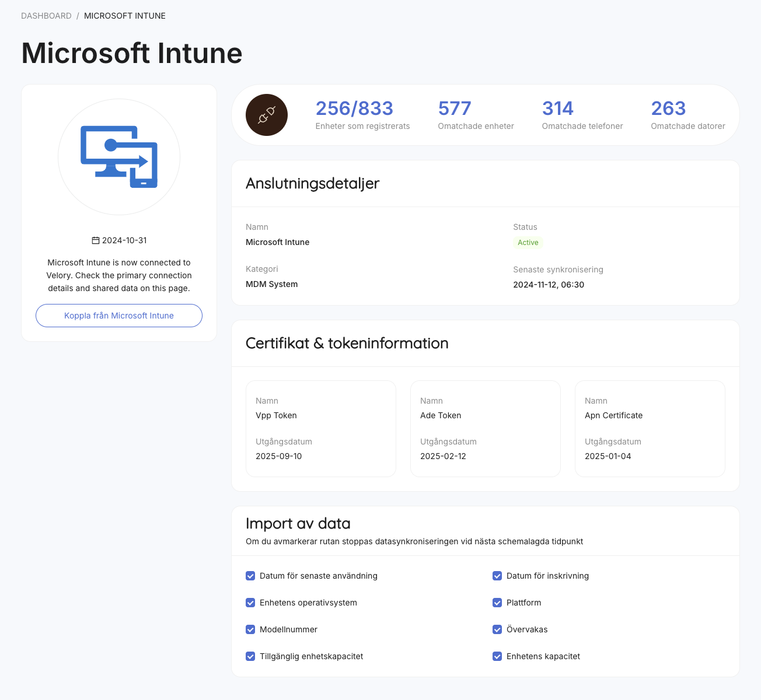Select the Vpp Token card
Image resolution: width=761 pixels, height=700 pixels.
(x=321, y=429)
